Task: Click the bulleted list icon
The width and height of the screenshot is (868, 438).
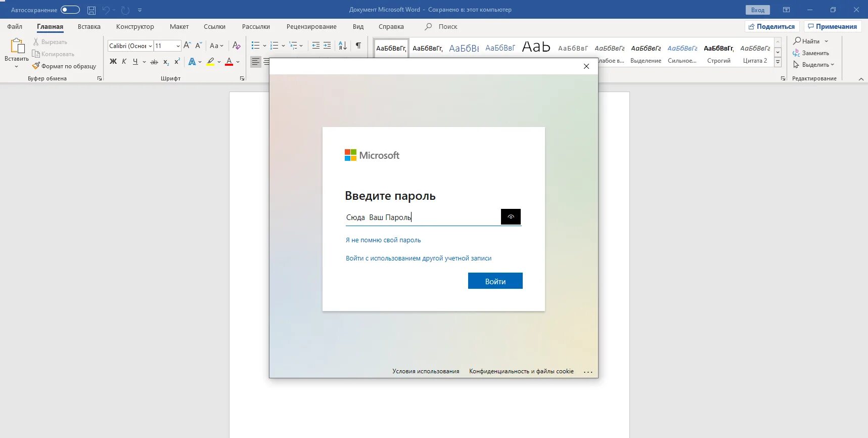Action: point(256,46)
